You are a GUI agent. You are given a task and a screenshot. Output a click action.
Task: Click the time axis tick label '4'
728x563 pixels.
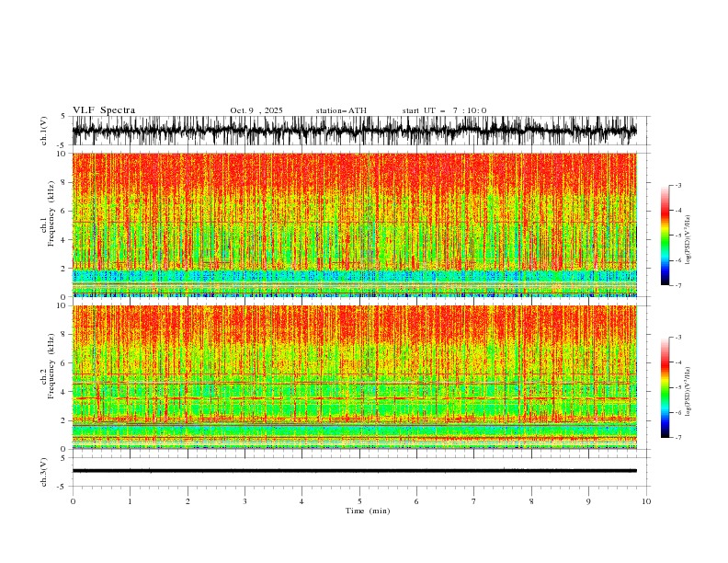coord(301,501)
